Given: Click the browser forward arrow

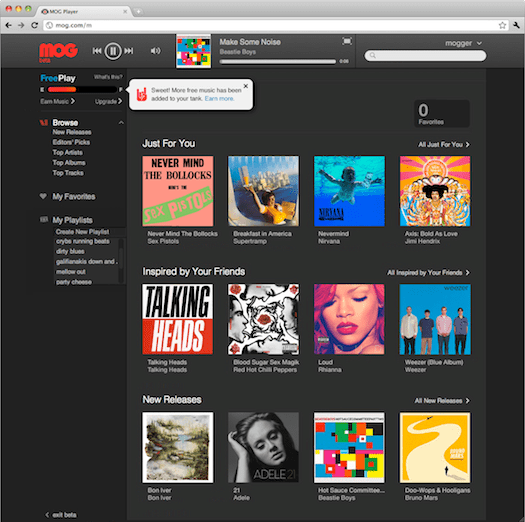Looking at the screenshot, I should 21,25.
